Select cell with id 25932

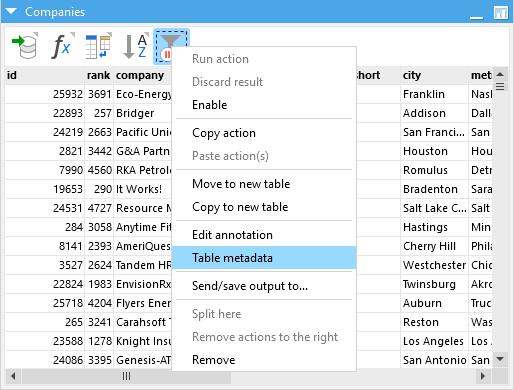click(x=44, y=94)
